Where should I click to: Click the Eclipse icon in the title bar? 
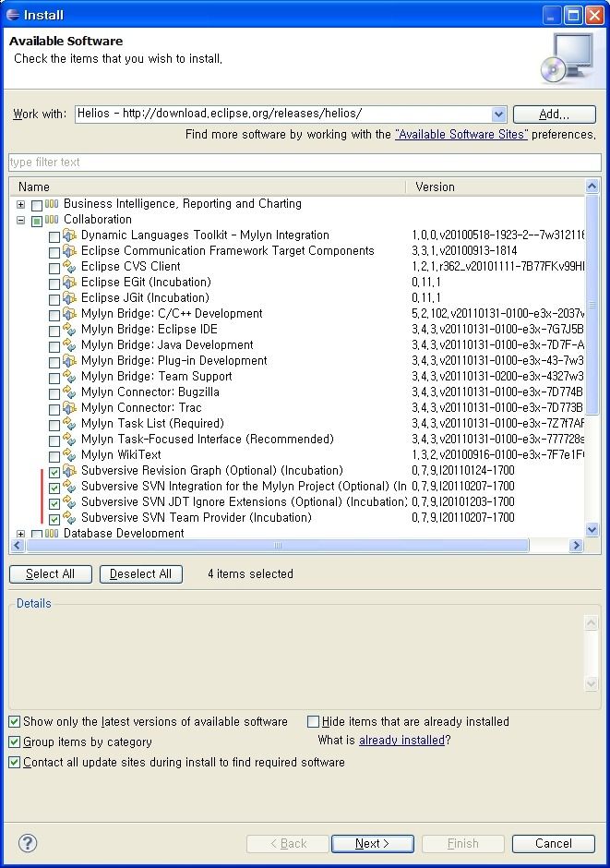(13, 15)
